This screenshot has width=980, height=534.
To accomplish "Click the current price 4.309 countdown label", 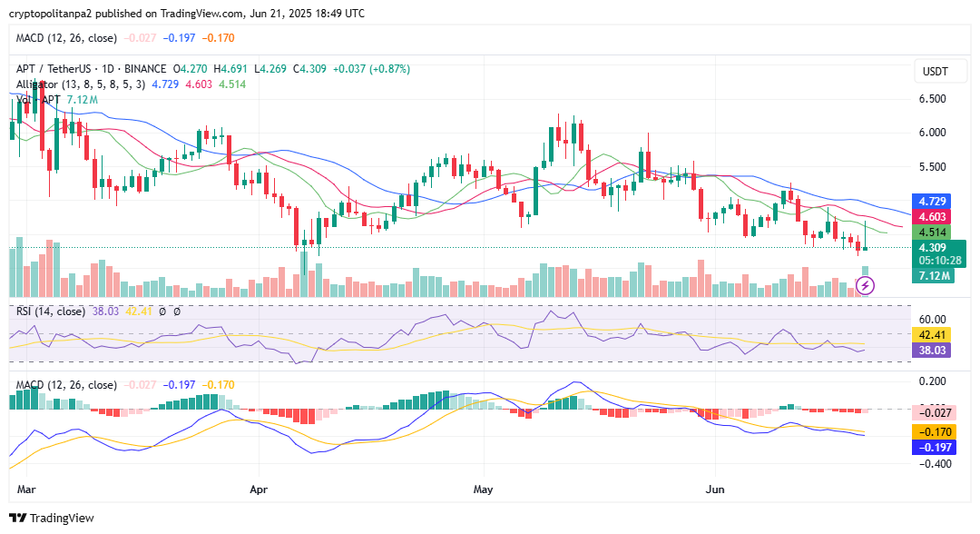I will tap(938, 253).
